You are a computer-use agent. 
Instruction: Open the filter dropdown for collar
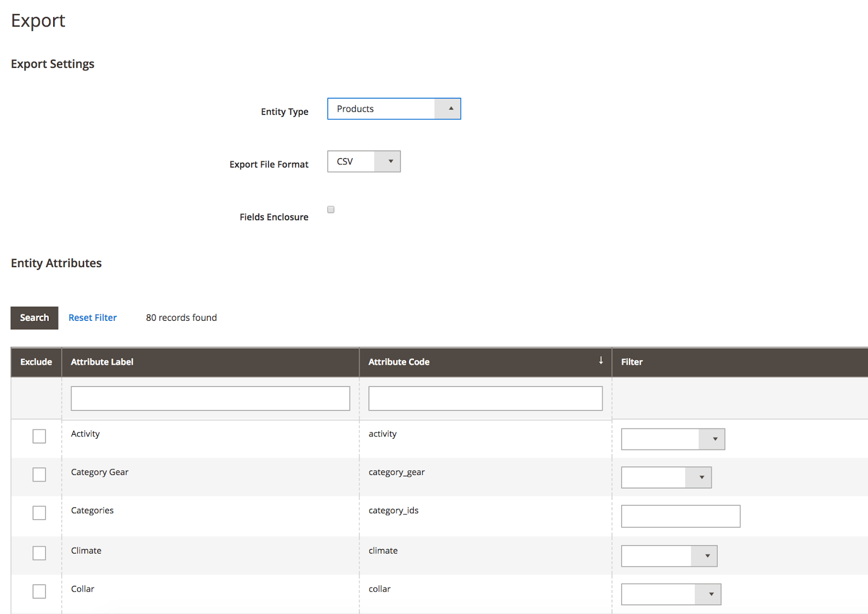click(x=671, y=594)
